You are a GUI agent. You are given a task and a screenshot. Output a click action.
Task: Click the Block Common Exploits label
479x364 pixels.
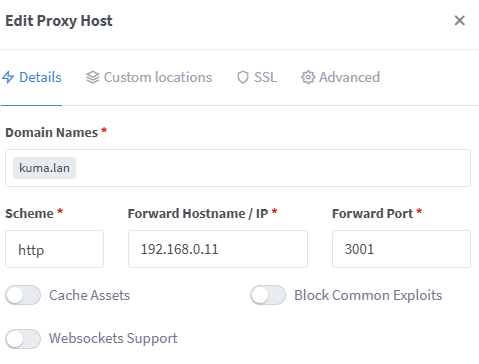coord(368,295)
